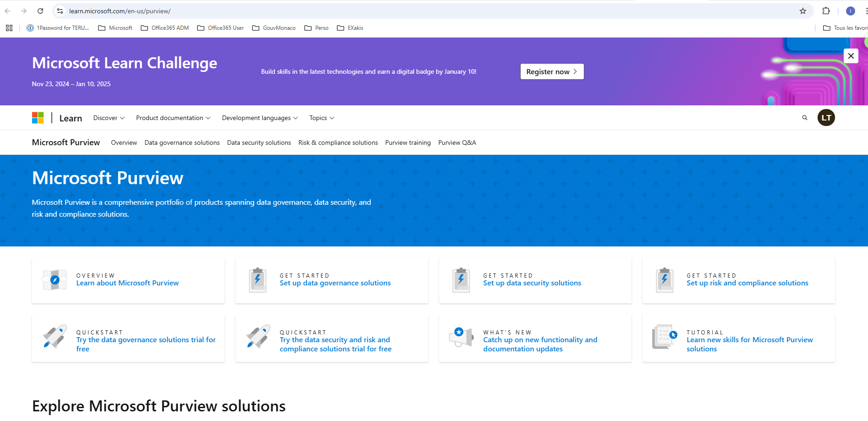Click the search magnifier icon
This screenshot has width=868, height=421.
click(804, 118)
